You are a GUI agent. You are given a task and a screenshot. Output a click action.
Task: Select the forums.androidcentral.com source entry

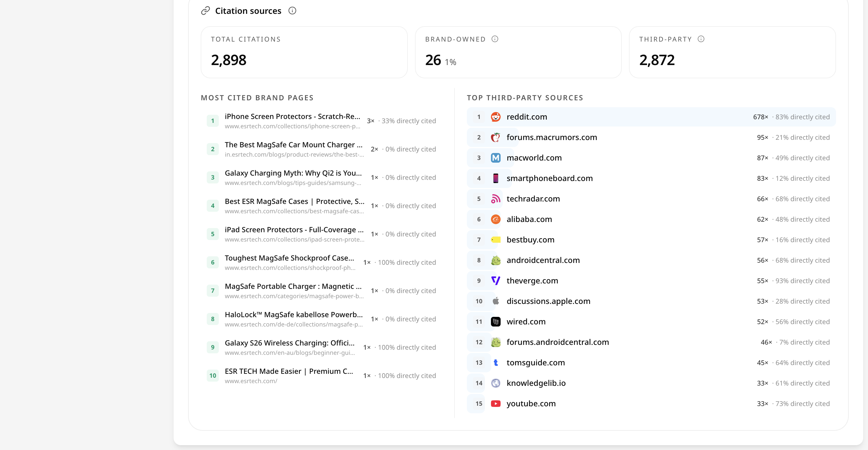[651, 342]
